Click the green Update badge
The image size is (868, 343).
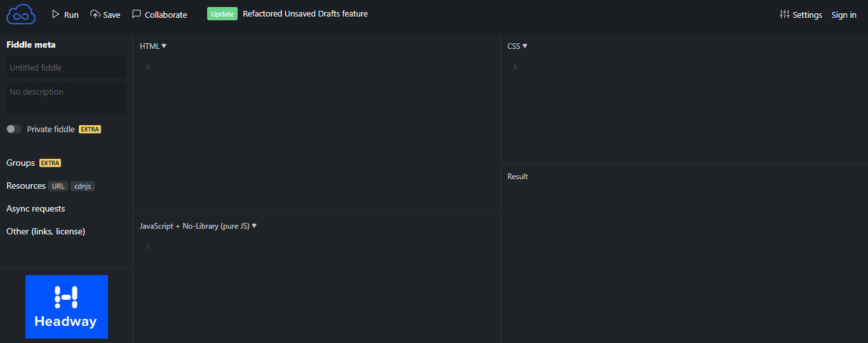[x=222, y=14]
